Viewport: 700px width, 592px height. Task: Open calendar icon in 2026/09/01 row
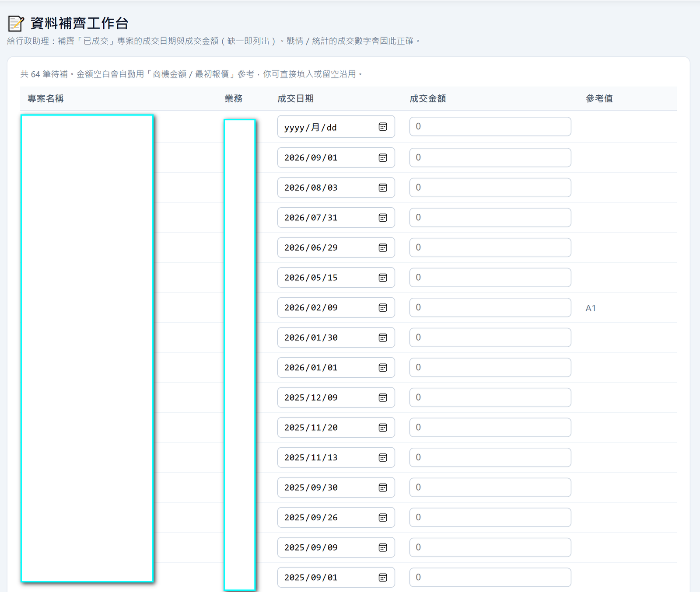[x=383, y=158]
